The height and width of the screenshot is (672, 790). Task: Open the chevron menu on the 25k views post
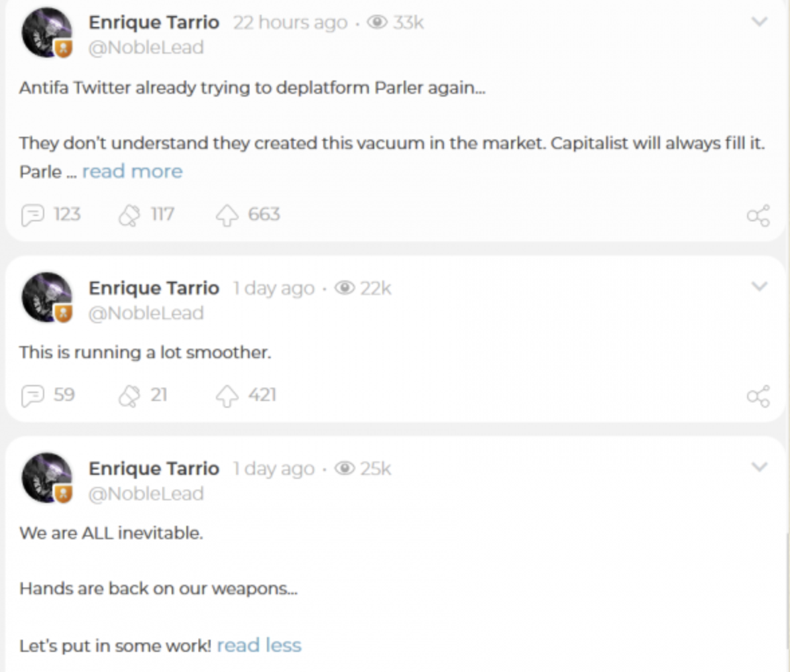tap(759, 467)
